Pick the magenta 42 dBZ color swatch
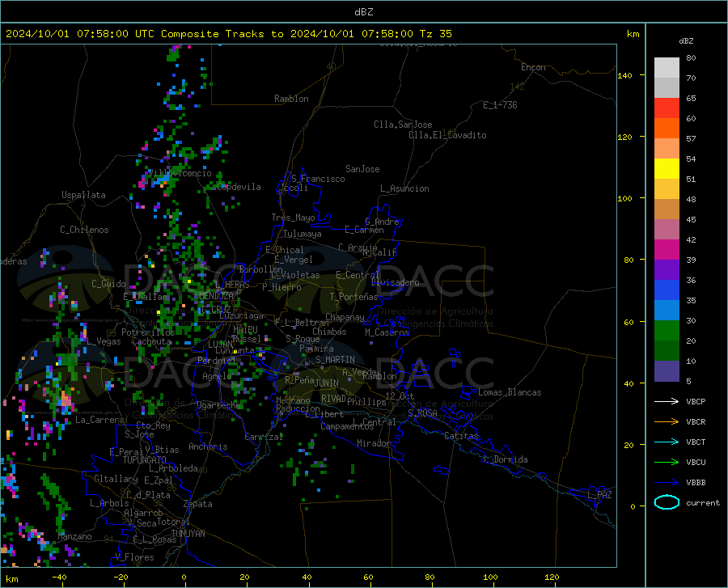This screenshot has width=728, height=588. pyautogui.click(x=667, y=250)
